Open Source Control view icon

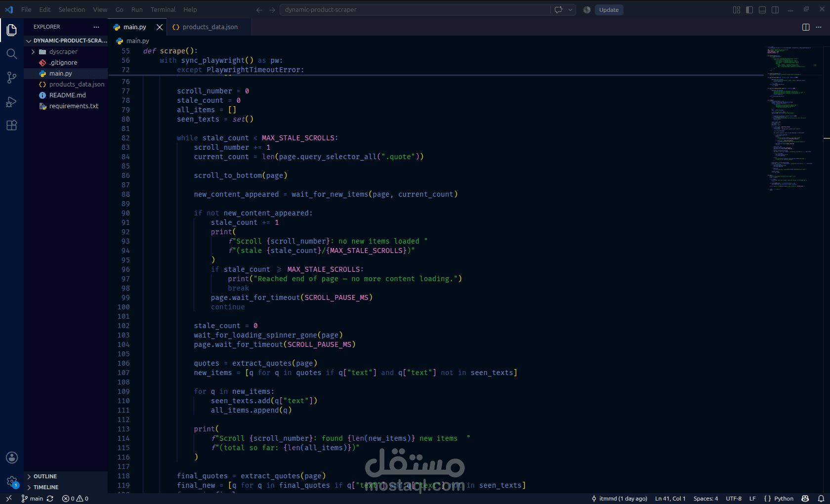[x=12, y=78]
